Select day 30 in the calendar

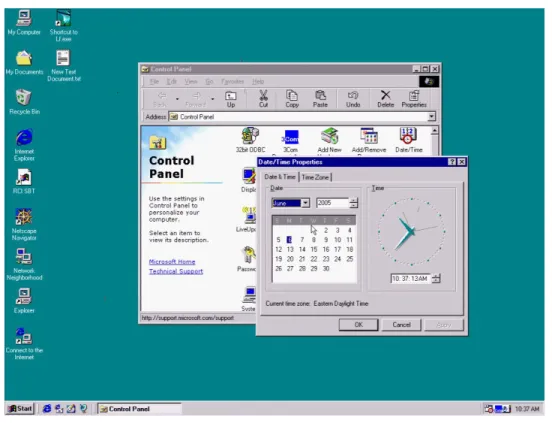point(326,268)
